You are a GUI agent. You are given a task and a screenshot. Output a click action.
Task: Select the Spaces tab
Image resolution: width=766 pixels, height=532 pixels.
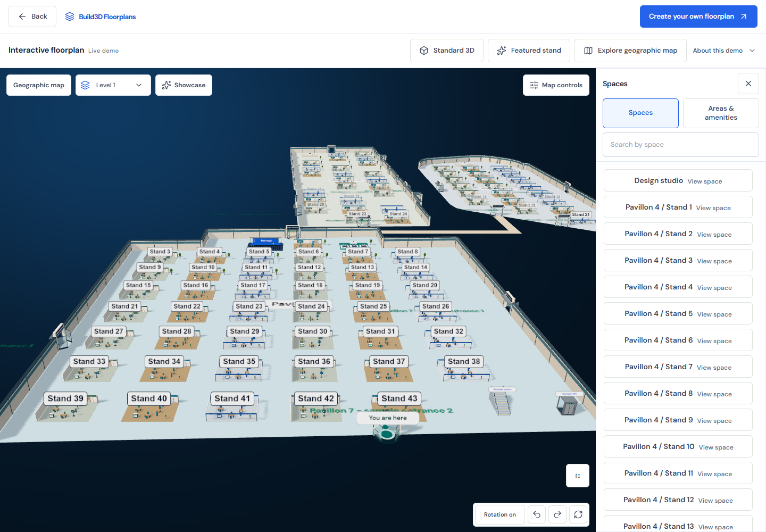pyautogui.click(x=640, y=113)
